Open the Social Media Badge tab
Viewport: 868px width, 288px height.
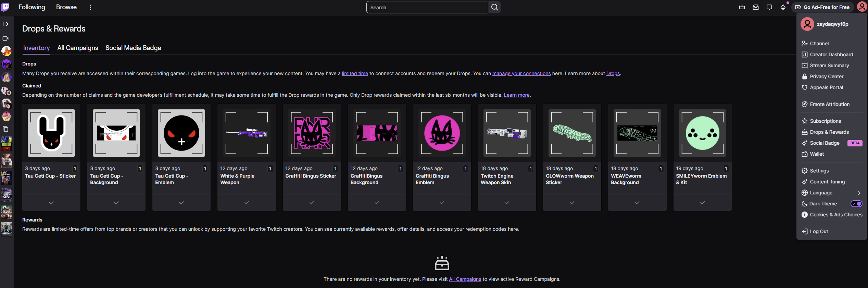(x=133, y=48)
